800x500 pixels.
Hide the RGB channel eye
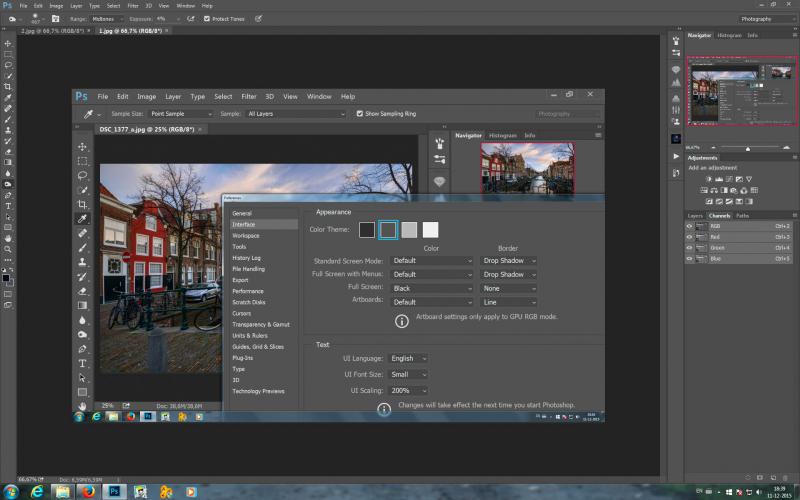click(689, 226)
